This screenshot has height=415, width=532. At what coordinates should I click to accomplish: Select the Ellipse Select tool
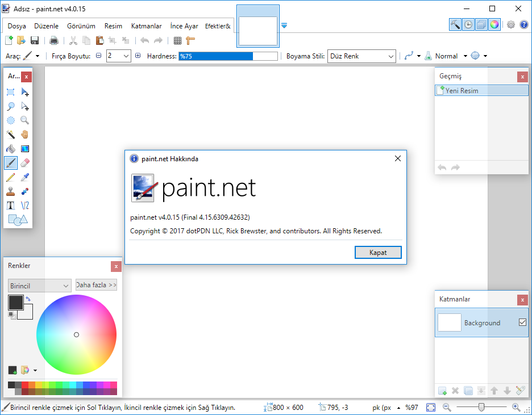pyautogui.click(x=11, y=120)
